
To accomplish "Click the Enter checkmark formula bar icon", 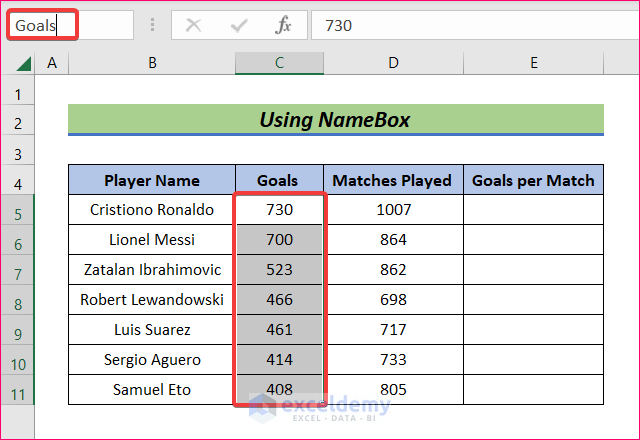I will coord(238,25).
